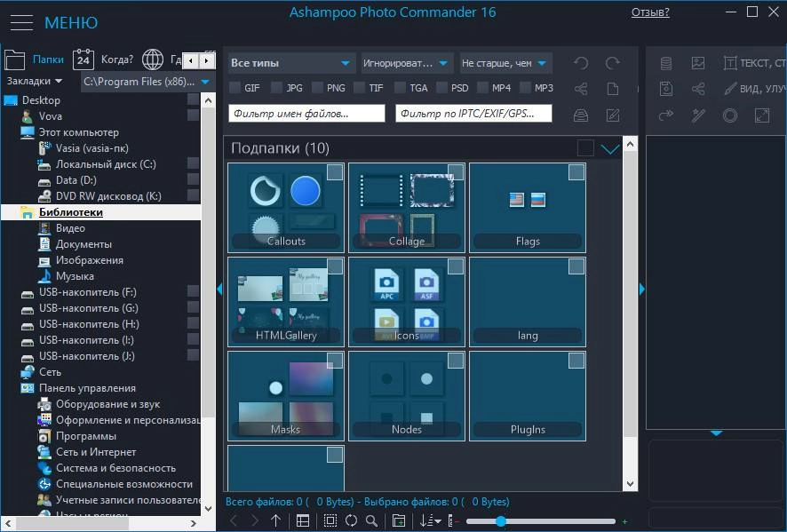Tick the checkbox on the Callouts folder thumbnail
The width and height of the screenshot is (787, 532).
(x=335, y=172)
